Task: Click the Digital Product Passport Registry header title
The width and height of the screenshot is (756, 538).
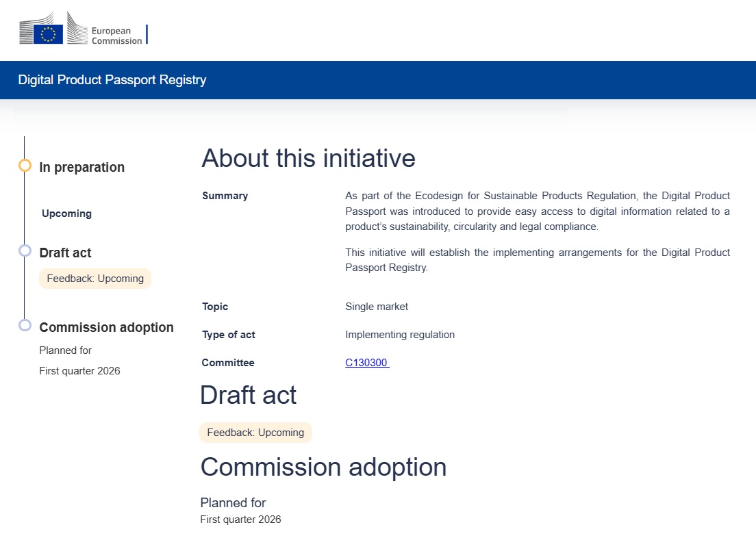Action: coord(112,80)
